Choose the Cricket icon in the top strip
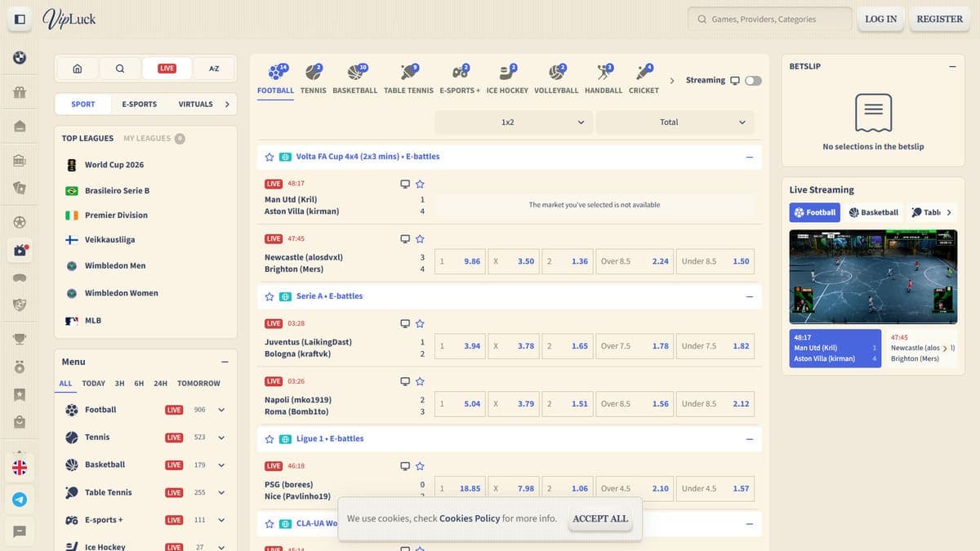Image resolution: width=980 pixels, height=551 pixels. 644,72
